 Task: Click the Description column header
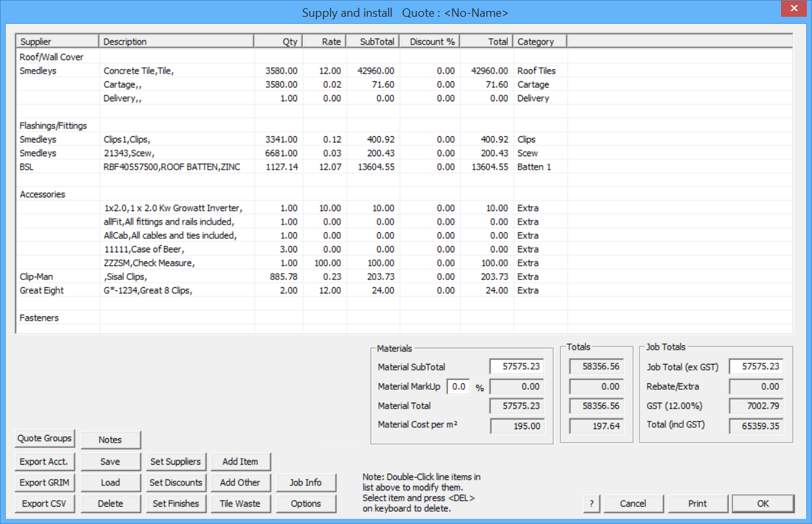pos(177,41)
